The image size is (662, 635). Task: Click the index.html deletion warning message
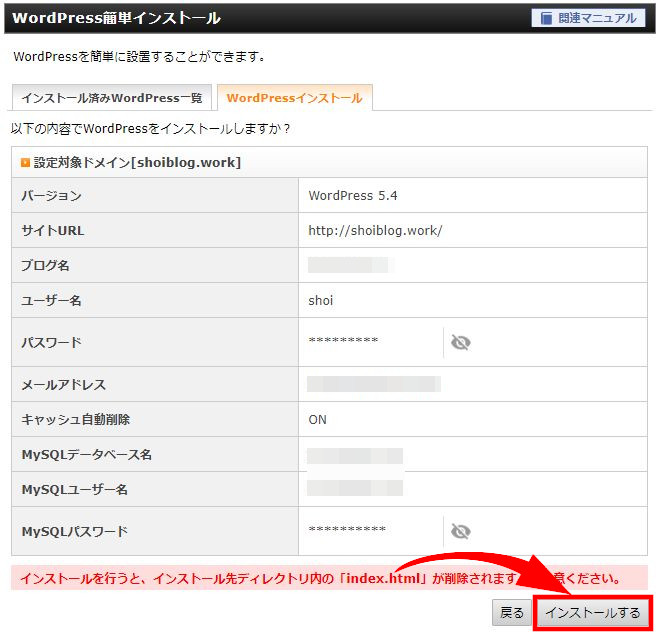329,578
